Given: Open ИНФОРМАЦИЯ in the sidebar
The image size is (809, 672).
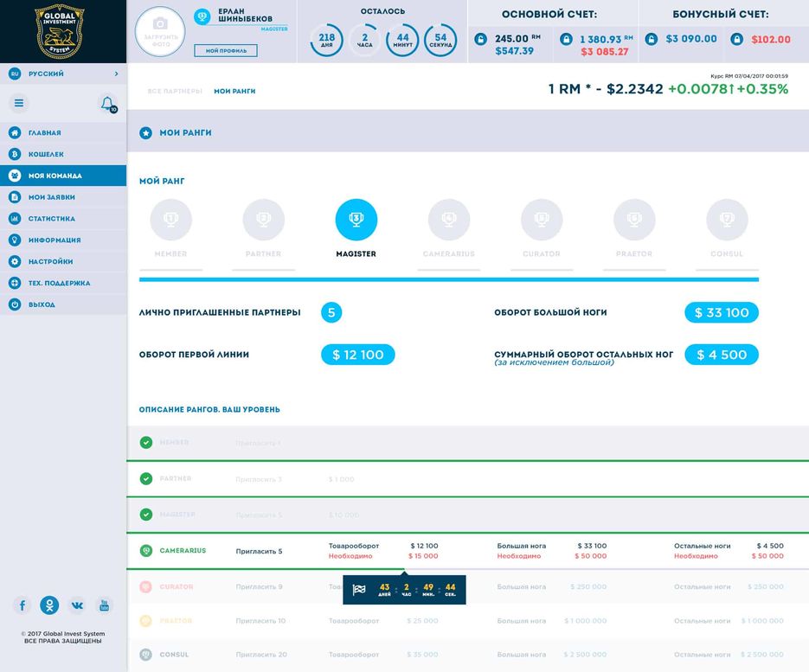Looking at the screenshot, I should [63, 240].
